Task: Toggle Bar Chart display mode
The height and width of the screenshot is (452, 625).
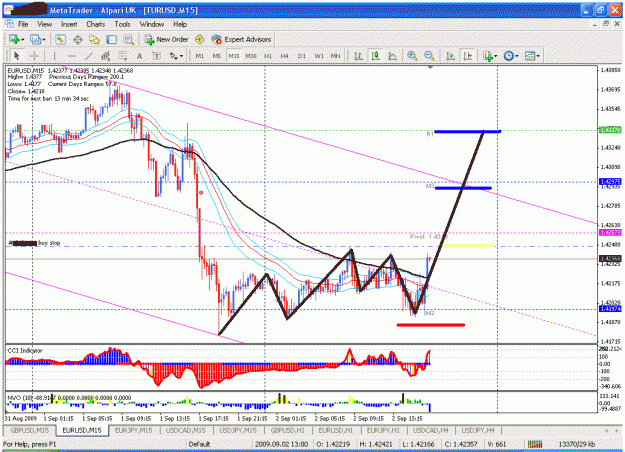Action: [358, 56]
